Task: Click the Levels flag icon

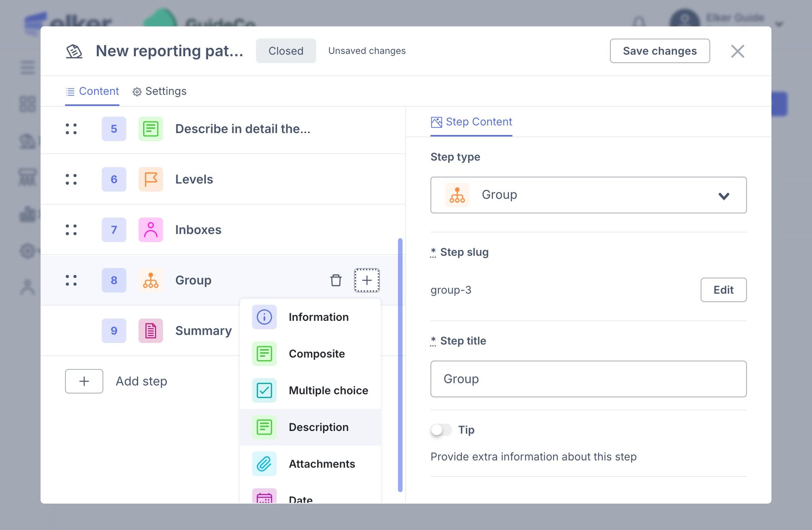Action: coord(150,179)
